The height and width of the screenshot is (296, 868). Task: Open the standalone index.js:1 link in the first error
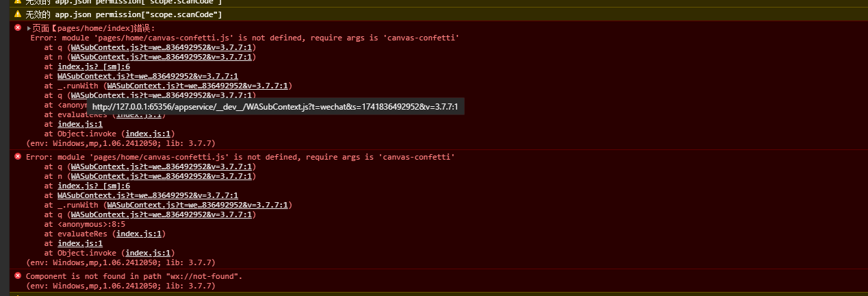coord(80,124)
